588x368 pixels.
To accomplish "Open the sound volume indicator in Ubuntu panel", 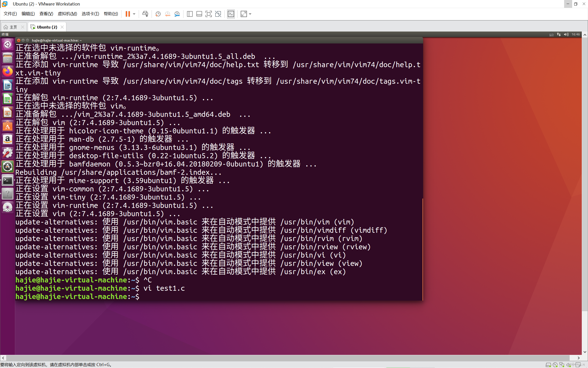I will click(x=566, y=34).
